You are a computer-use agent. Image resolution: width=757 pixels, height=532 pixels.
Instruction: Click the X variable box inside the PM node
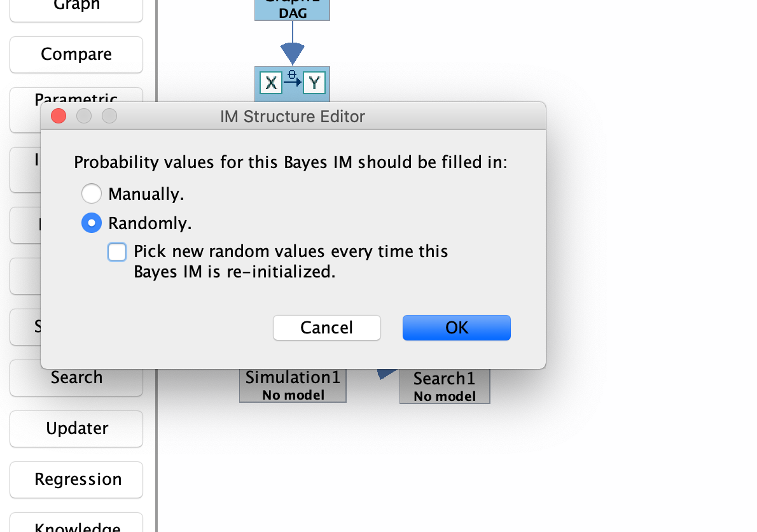tap(270, 83)
